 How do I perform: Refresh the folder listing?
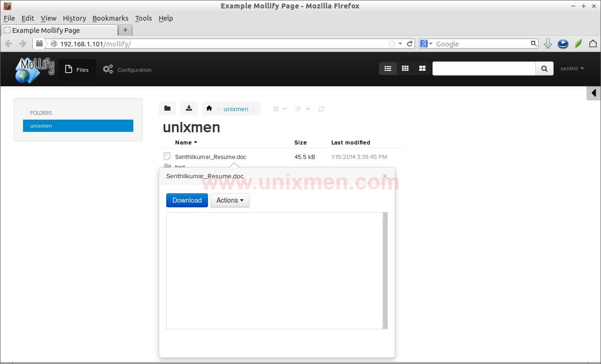tap(321, 109)
